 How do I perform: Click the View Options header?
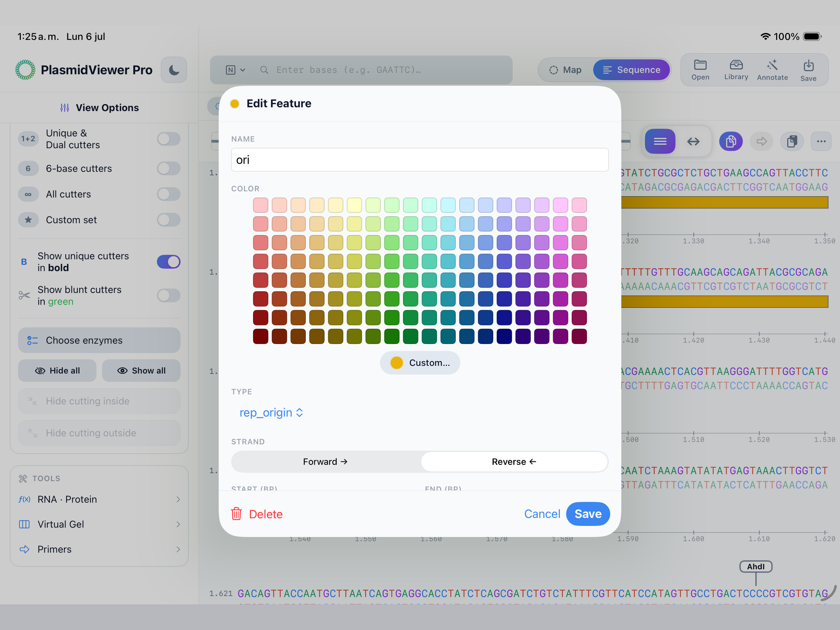pos(99,108)
